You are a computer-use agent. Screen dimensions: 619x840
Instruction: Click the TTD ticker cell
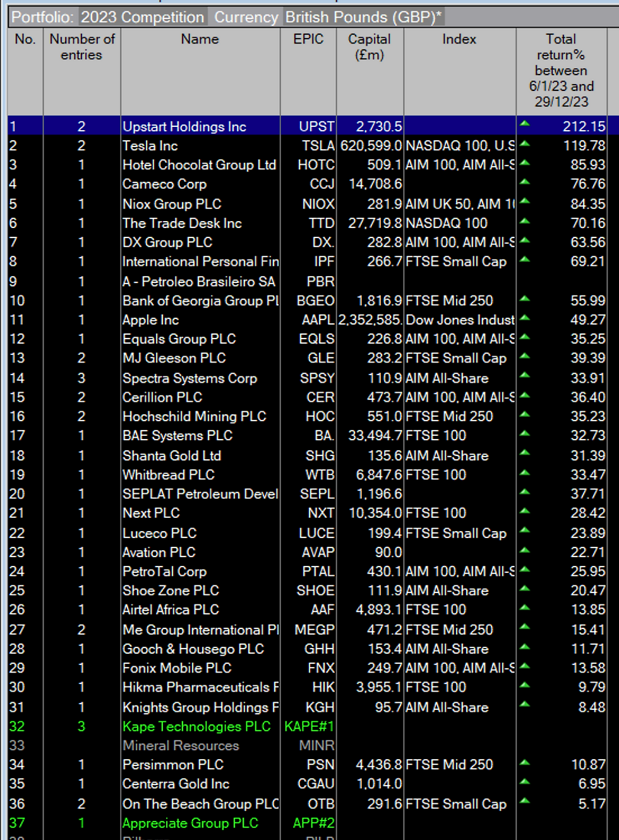tap(322, 223)
